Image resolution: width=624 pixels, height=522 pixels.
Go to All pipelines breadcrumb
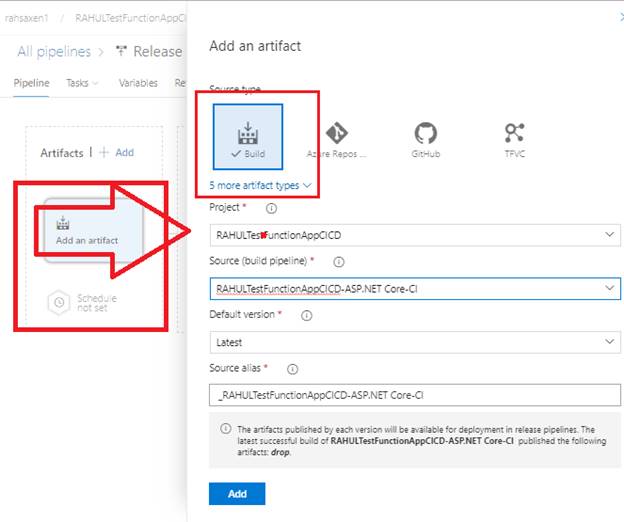click(54, 52)
